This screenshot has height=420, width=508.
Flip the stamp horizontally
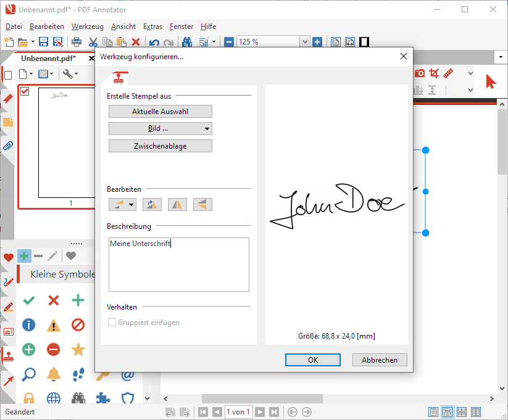[177, 204]
